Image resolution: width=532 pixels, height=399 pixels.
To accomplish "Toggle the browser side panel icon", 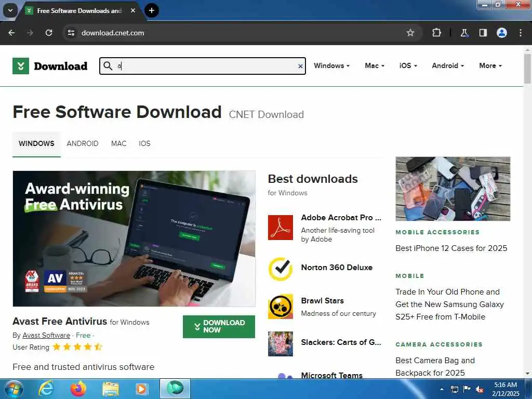I will click(483, 33).
